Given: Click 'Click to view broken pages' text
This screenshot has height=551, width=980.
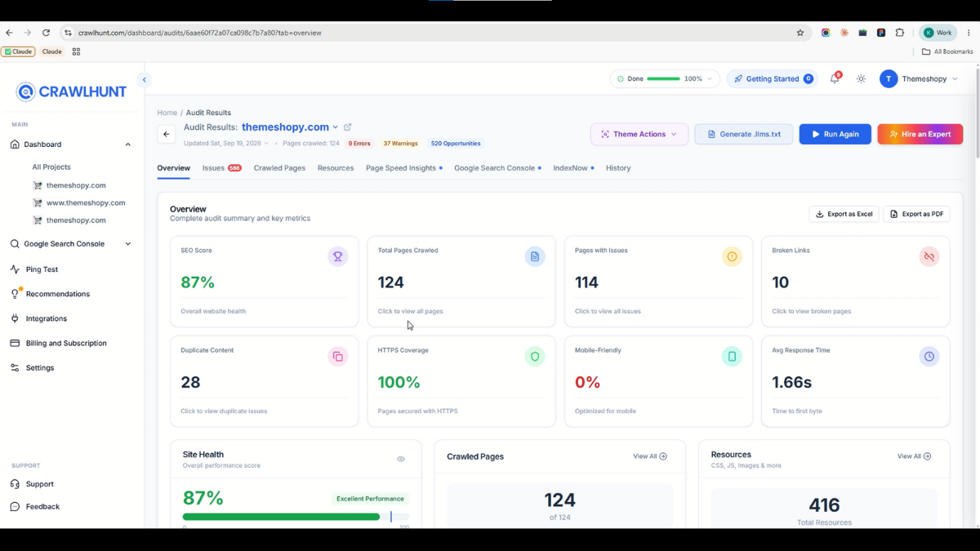Looking at the screenshot, I should [x=812, y=312].
